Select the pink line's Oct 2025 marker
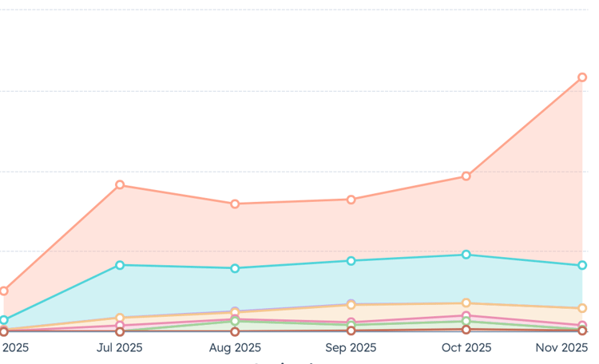The height and width of the screenshot is (364, 599). tap(466, 316)
